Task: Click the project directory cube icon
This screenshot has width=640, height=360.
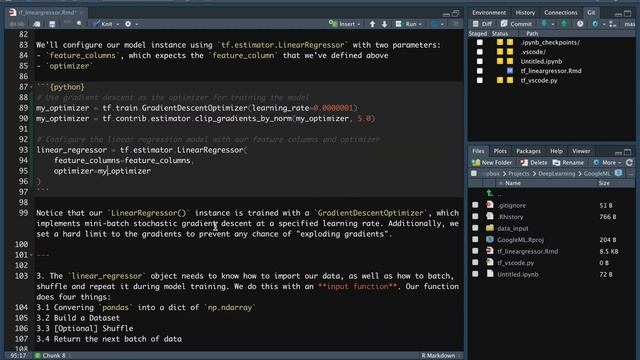Action: 618,173
